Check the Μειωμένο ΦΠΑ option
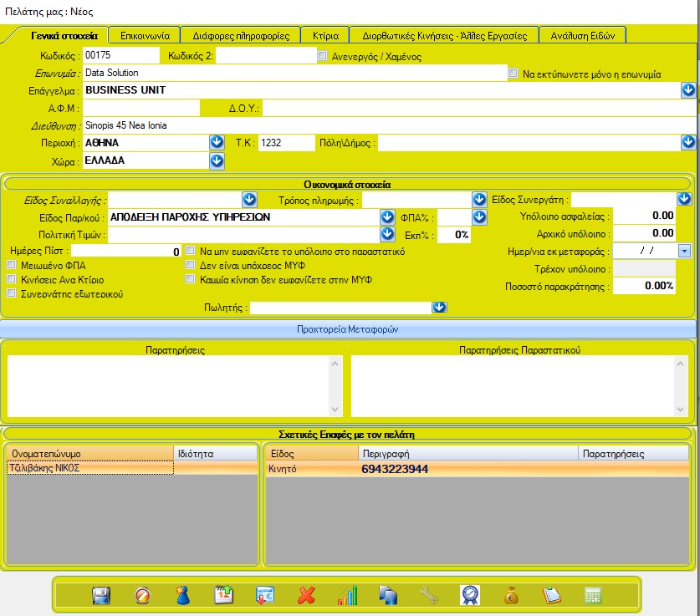Image resolution: width=700 pixels, height=616 pixels. pos(12,265)
